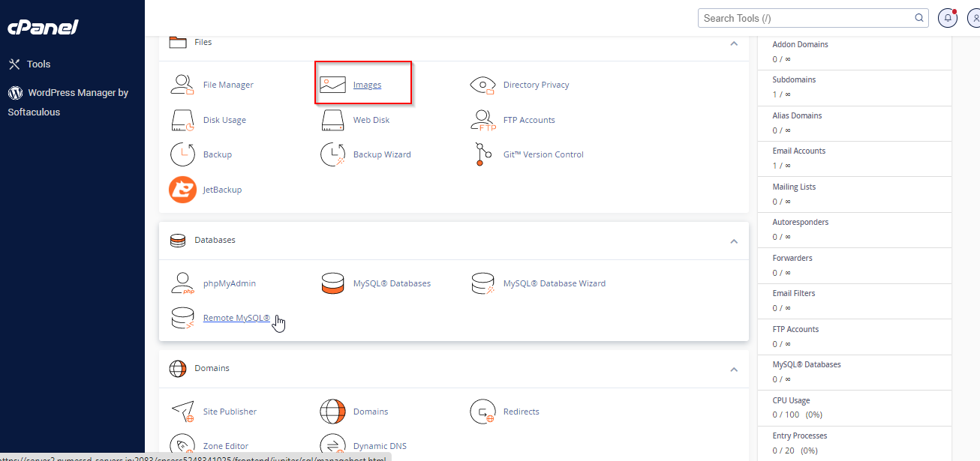Open the Remote MySQL link
This screenshot has height=461, width=980.
pyautogui.click(x=236, y=318)
